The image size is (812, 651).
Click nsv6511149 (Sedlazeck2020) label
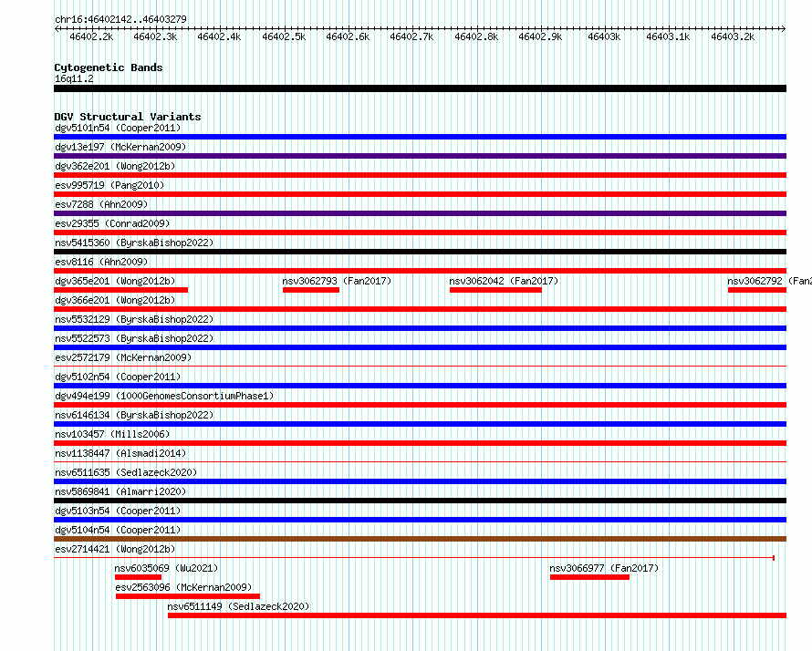click(238, 606)
